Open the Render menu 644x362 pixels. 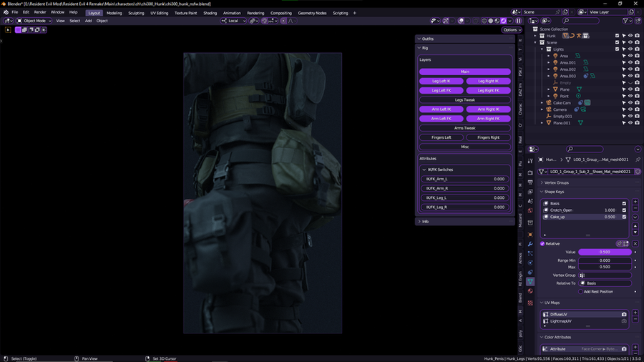click(40, 12)
